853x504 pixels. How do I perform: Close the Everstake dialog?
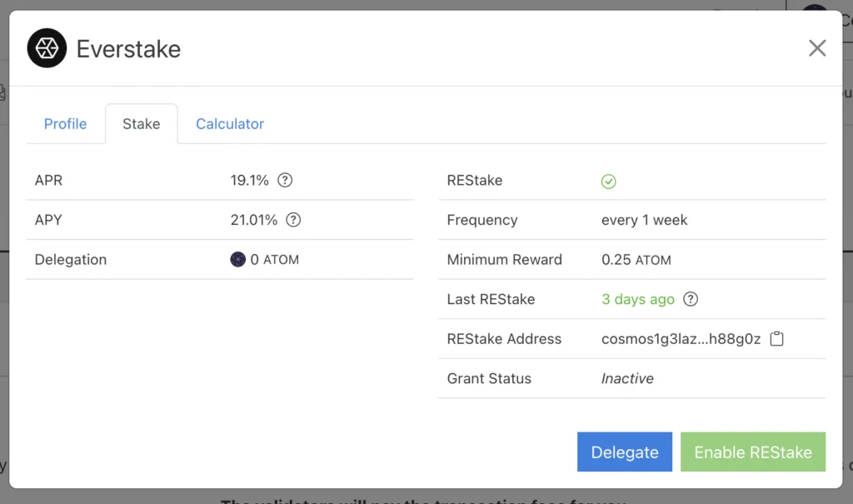point(817,48)
